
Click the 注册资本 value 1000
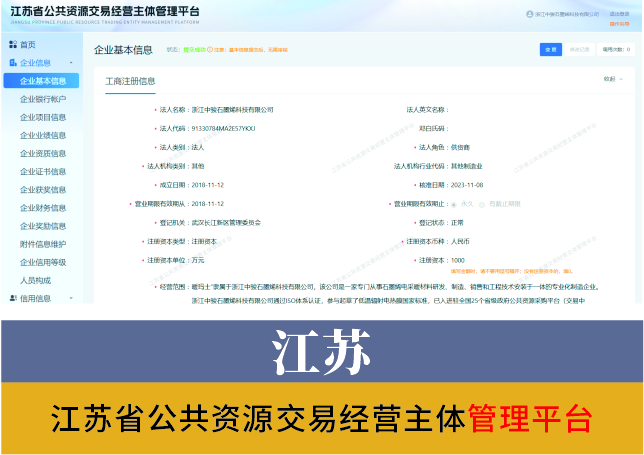click(x=458, y=260)
